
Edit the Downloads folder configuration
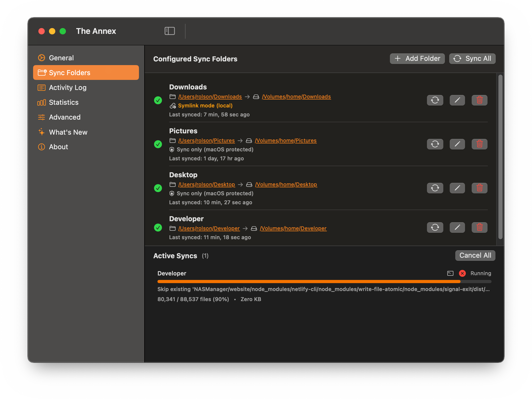457,100
